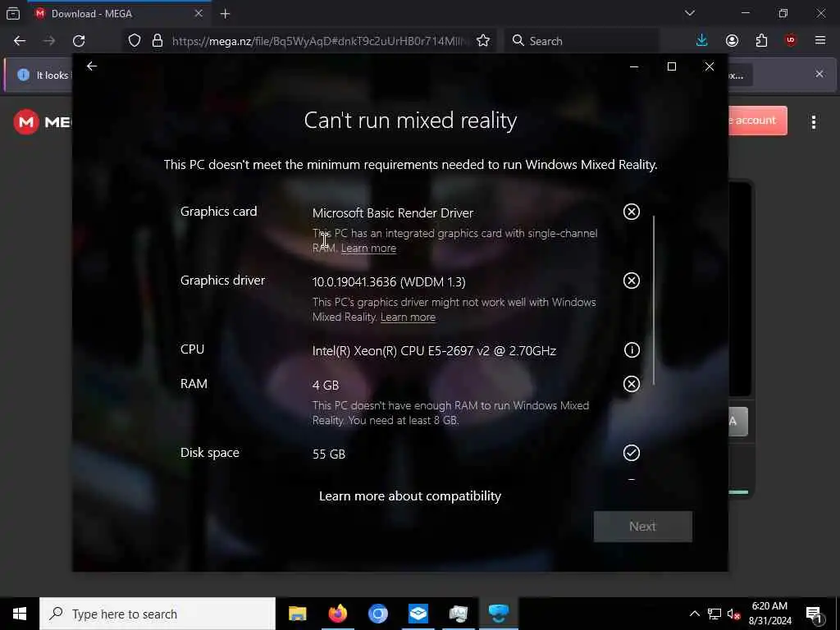The image size is (840, 630).
Task: Click the Intel(R) Xeon(R) CPU text
Action: [x=434, y=351]
